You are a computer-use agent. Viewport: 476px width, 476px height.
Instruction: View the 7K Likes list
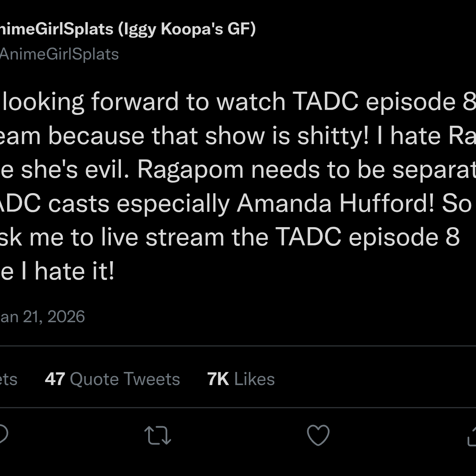point(241,379)
